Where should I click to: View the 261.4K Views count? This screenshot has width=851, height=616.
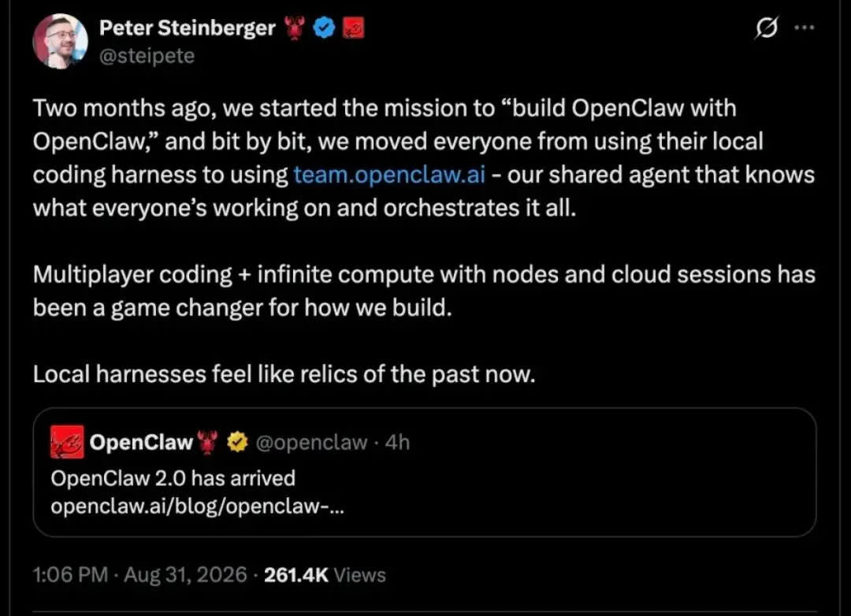click(325, 575)
